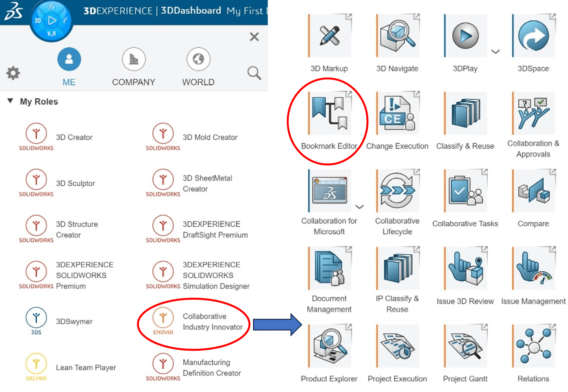The image size is (568, 392).
Task: Launch the 3D Markup app
Action: pyautogui.click(x=329, y=36)
